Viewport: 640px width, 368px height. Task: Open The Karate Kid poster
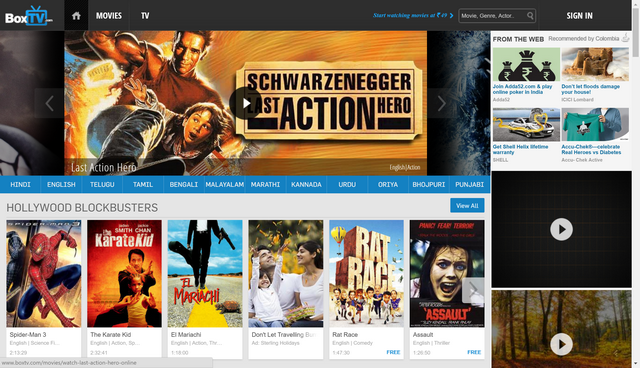[x=124, y=273]
